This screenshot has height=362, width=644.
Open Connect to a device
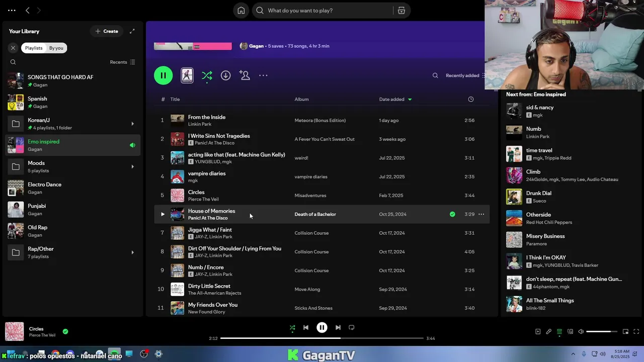570,332
